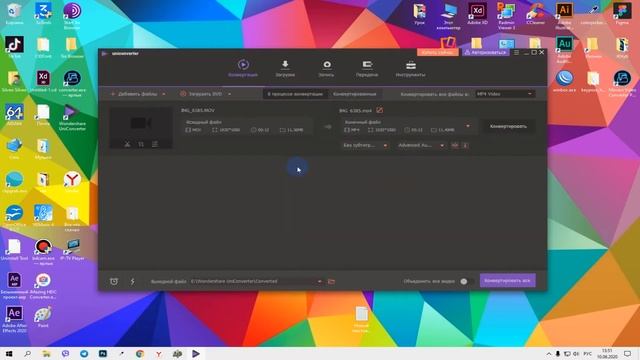Open the Adobe XD shortcut at top right
Image resolution: width=640 pixels, height=360 pixels.
pyautogui.click(x=477, y=13)
